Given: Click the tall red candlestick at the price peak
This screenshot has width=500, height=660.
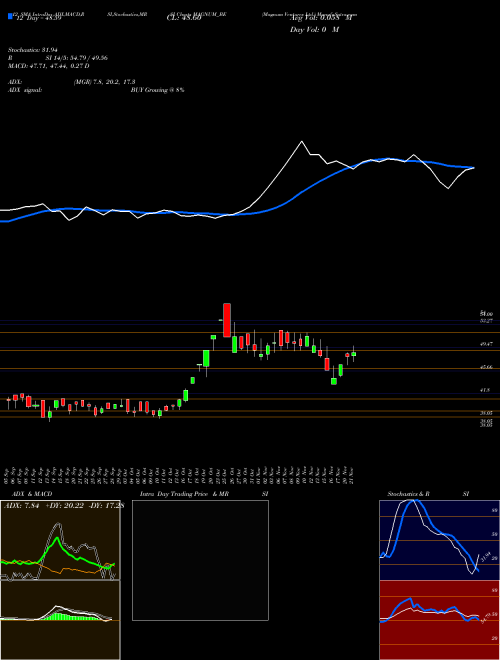Looking at the screenshot, I should coord(227,320).
